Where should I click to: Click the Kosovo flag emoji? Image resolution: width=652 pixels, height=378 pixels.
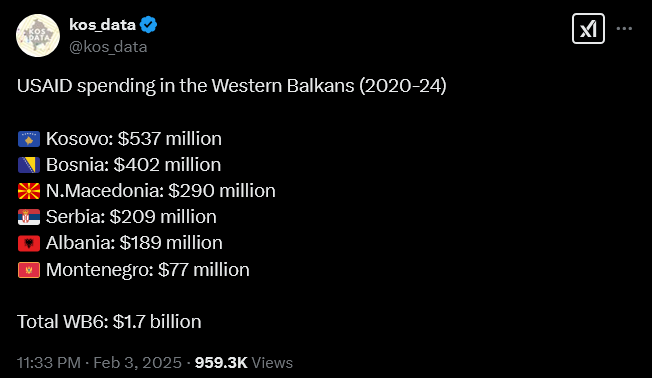[29, 139]
